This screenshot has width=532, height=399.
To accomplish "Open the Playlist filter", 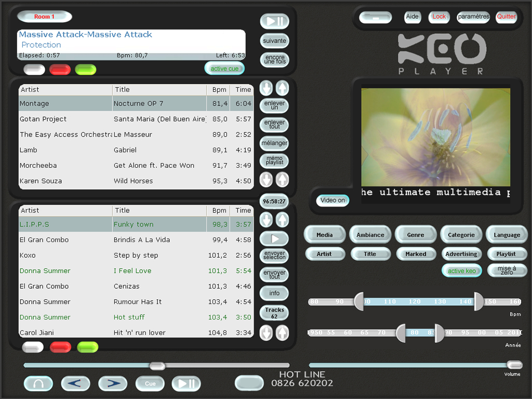I will [507, 254].
